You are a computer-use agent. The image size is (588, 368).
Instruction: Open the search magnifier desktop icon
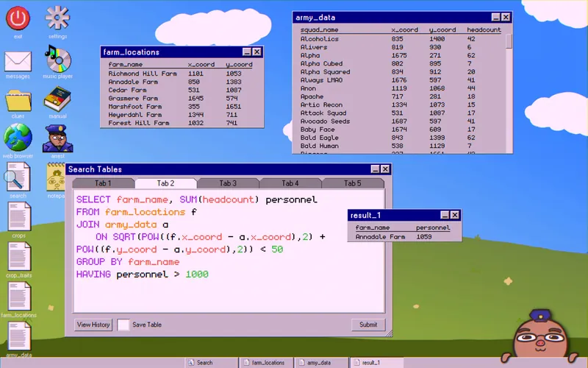pos(18,177)
